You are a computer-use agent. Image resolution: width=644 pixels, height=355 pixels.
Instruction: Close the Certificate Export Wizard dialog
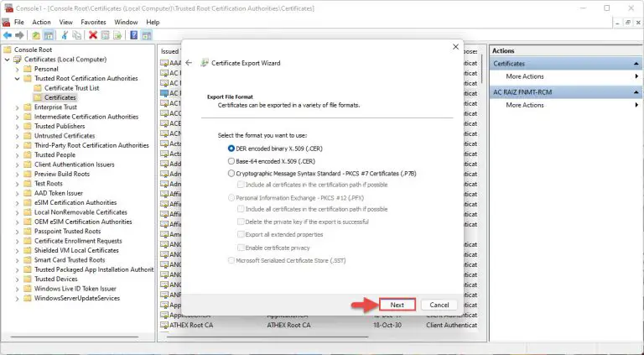[455, 47]
